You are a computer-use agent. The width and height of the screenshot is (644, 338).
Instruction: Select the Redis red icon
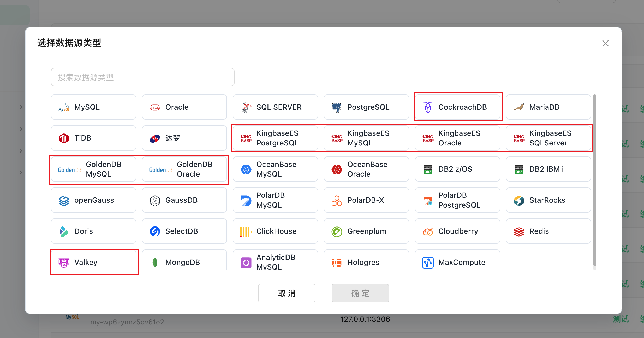(x=519, y=231)
